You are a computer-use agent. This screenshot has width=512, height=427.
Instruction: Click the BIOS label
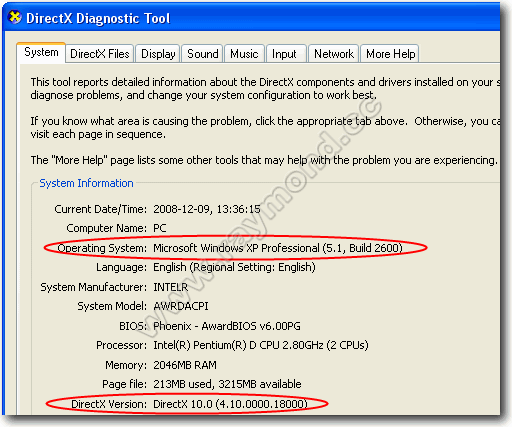coord(133,326)
